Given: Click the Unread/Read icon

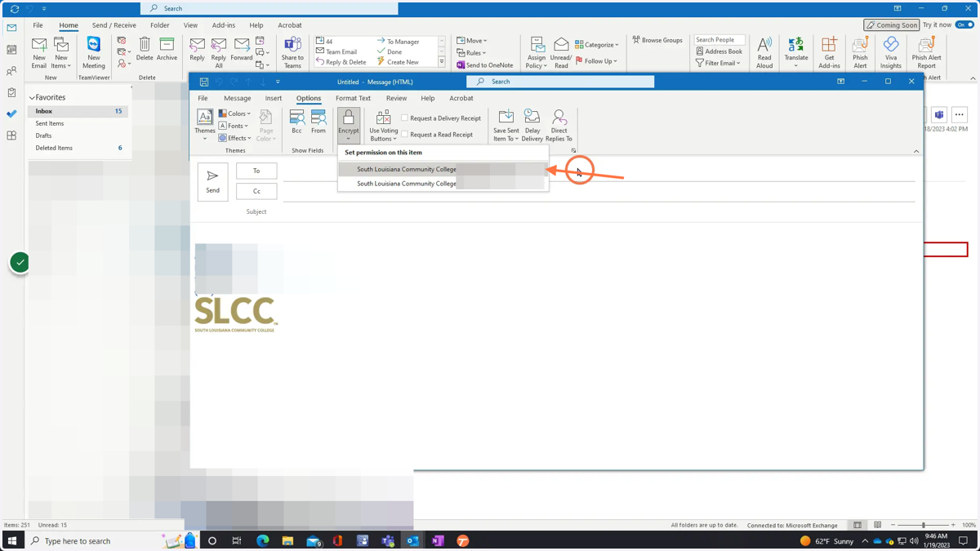Looking at the screenshot, I should coord(561,53).
